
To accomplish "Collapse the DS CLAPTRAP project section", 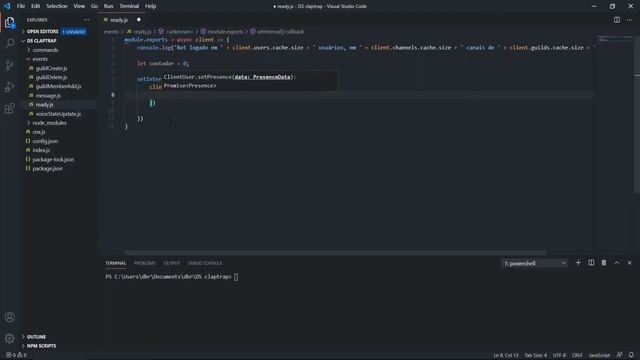I will (41, 41).
